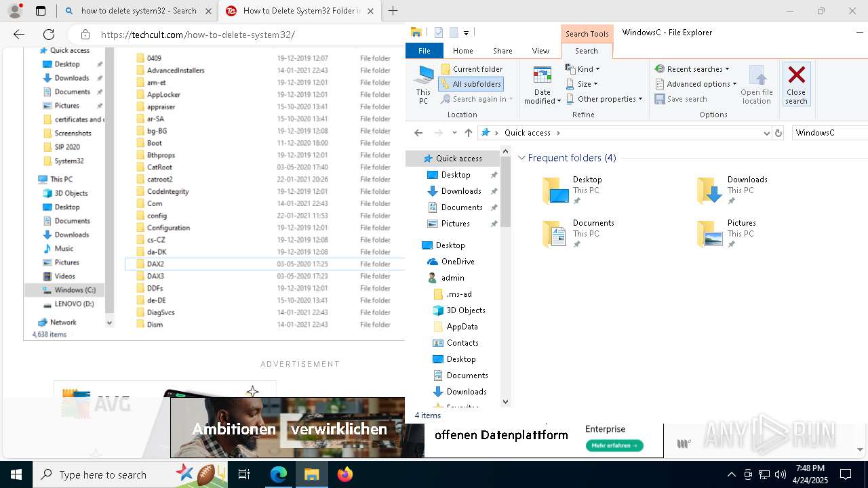This screenshot has width=868, height=488.
Task: Open Size filter dropdown
Action: [x=582, y=84]
